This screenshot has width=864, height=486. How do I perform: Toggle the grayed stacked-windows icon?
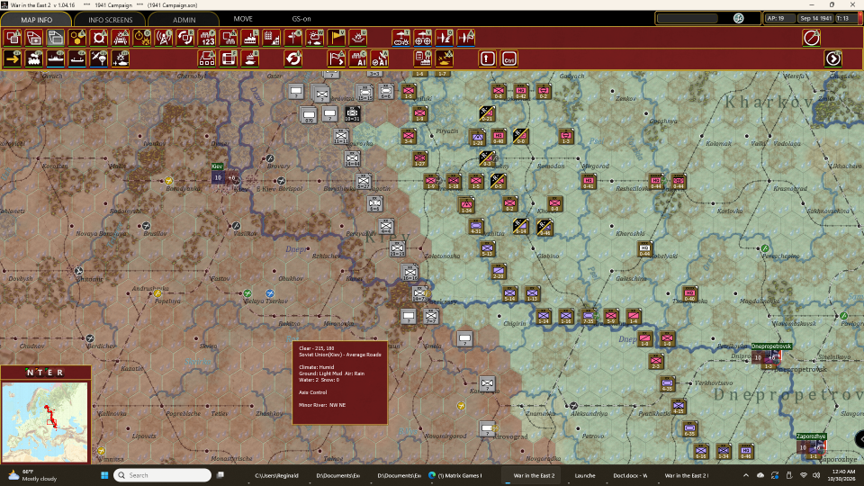coord(56,38)
